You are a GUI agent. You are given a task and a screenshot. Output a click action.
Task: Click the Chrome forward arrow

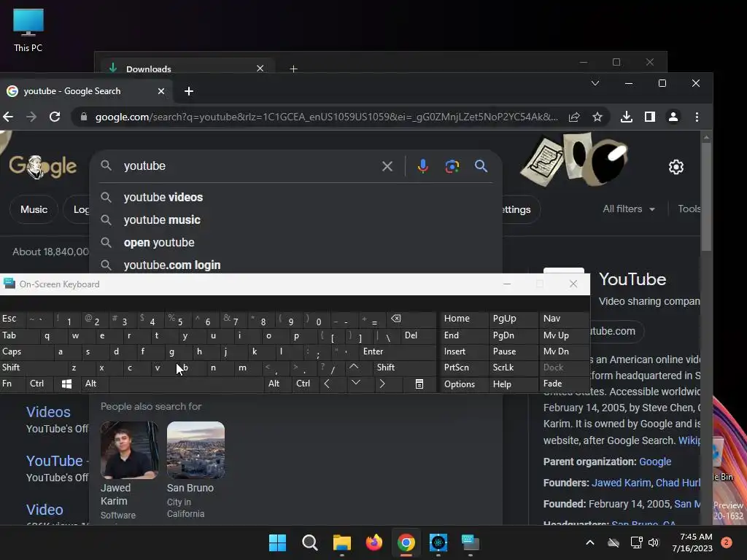pos(31,117)
